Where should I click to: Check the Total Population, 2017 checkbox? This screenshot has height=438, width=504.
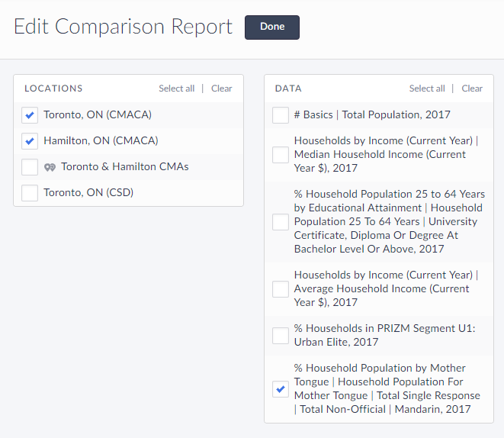tap(281, 115)
